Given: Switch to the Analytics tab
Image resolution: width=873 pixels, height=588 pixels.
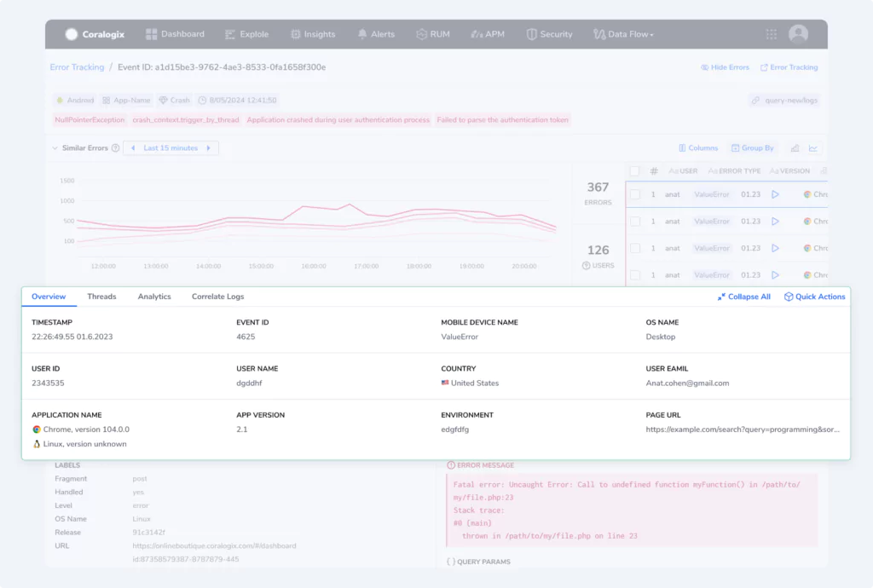Looking at the screenshot, I should click(x=154, y=297).
